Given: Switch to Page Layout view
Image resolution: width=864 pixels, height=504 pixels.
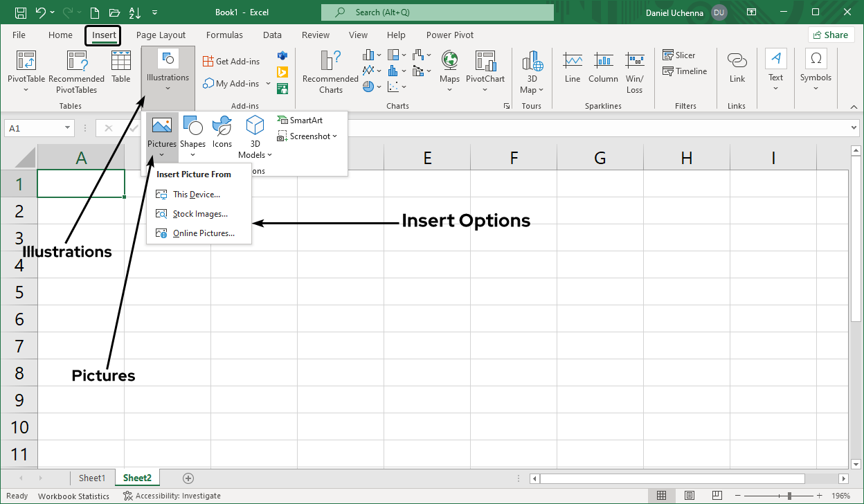Looking at the screenshot, I should click(x=690, y=496).
